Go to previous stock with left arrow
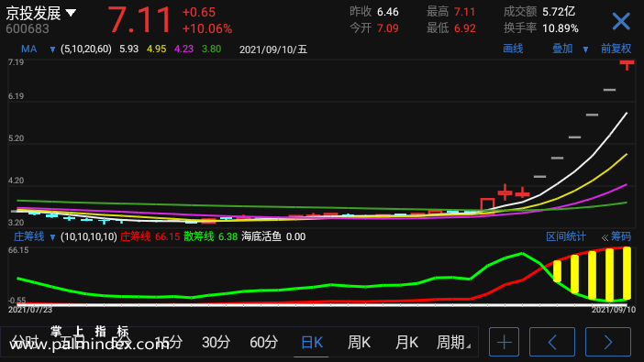 552,342
